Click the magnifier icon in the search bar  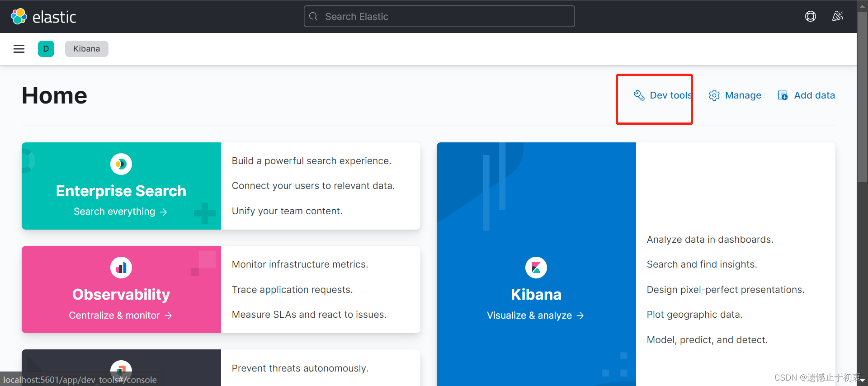coord(313,17)
